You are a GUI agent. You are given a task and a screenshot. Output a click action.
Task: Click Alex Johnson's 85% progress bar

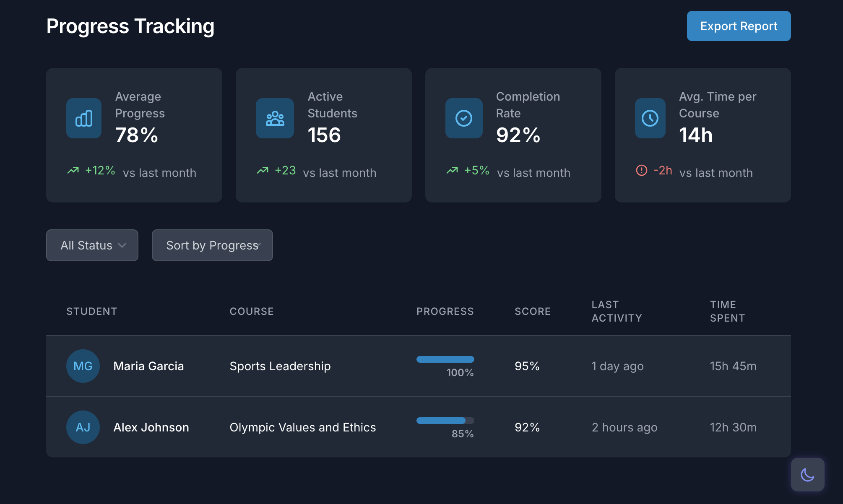tap(445, 421)
